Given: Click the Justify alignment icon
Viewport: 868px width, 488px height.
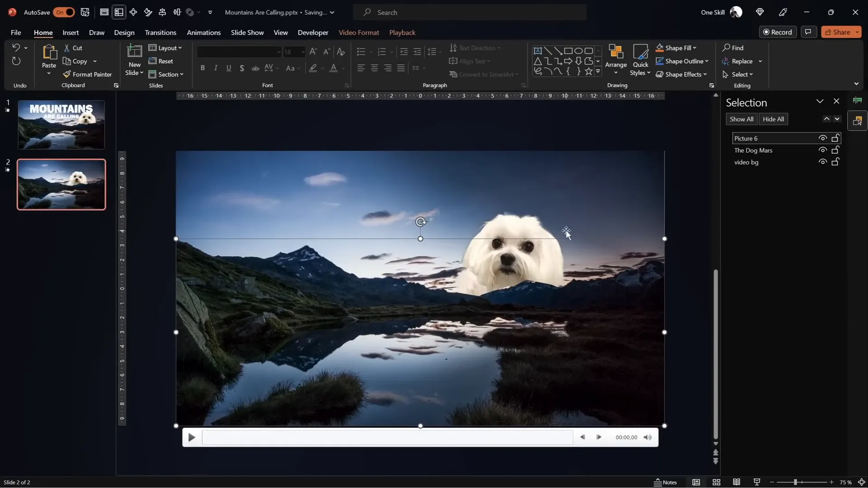Looking at the screenshot, I should (401, 68).
